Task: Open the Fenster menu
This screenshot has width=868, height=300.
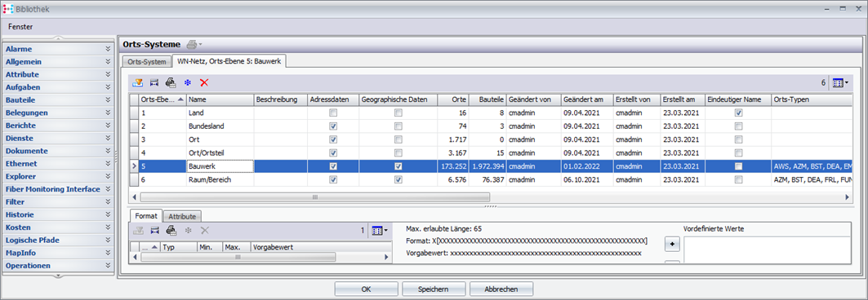Action: click(20, 27)
